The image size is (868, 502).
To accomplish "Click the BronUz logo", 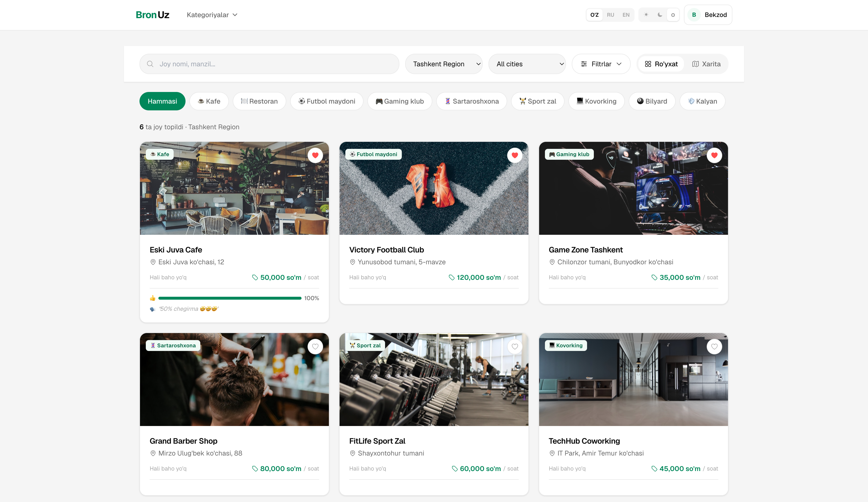I will click(x=152, y=15).
